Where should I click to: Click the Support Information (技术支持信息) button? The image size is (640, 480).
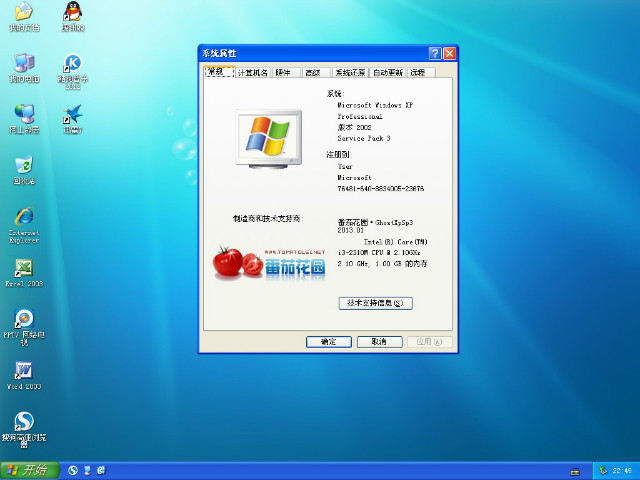click(x=376, y=303)
